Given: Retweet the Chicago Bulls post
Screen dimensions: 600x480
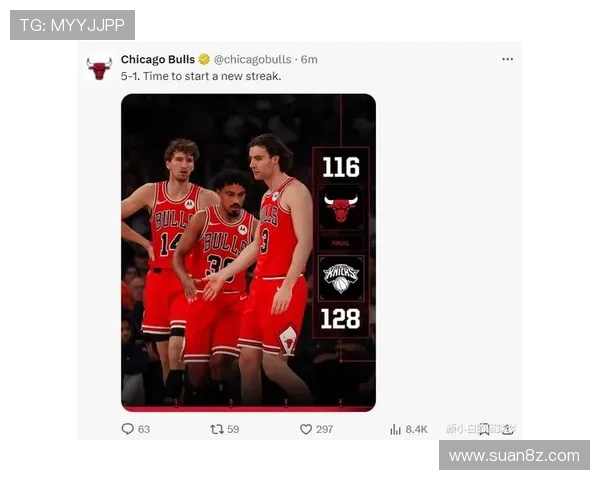Looking at the screenshot, I should (217, 429).
